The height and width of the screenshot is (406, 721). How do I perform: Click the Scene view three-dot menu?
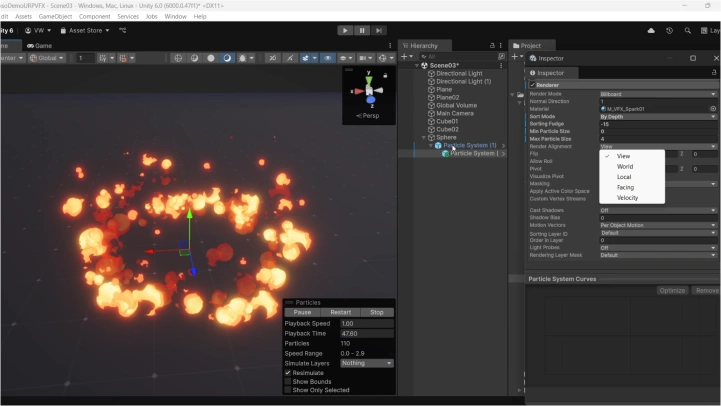point(390,46)
